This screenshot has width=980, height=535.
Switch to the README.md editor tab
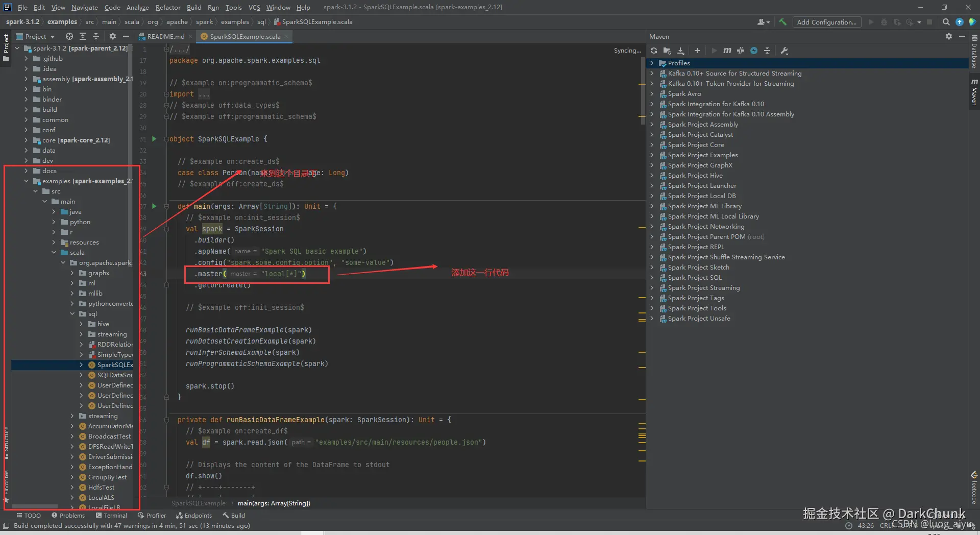click(165, 36)
